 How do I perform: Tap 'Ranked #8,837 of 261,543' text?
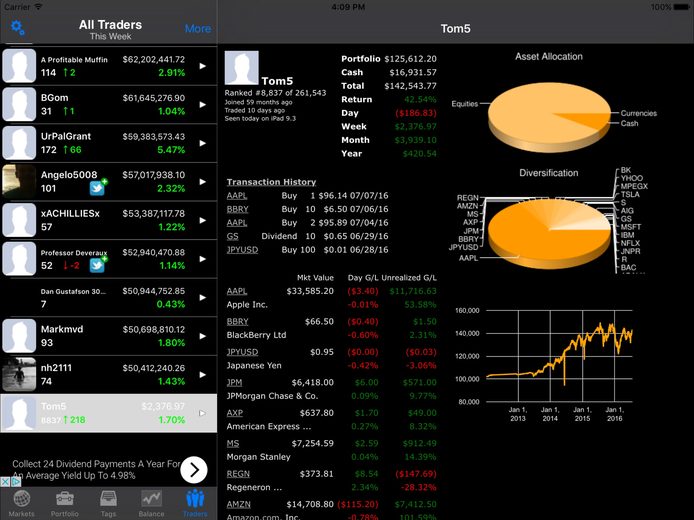tap(275, 93)
